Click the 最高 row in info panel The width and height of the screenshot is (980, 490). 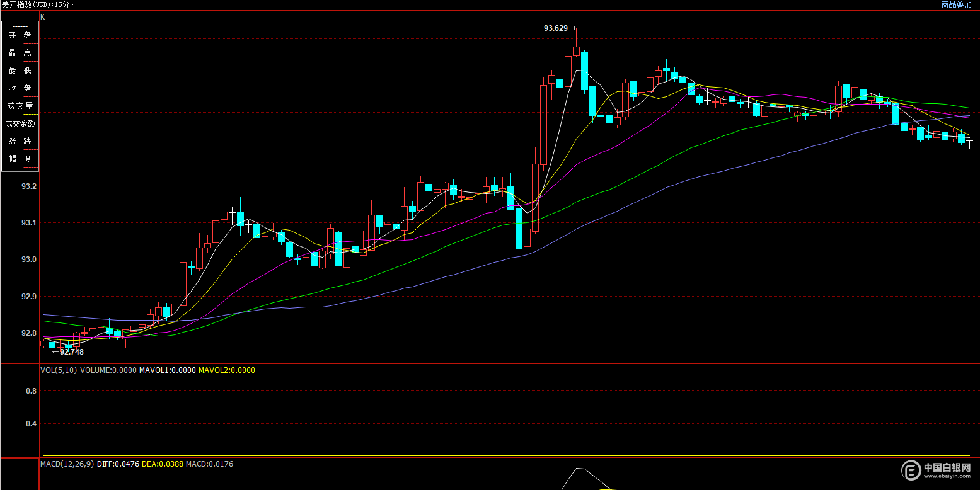coord(20,53)
